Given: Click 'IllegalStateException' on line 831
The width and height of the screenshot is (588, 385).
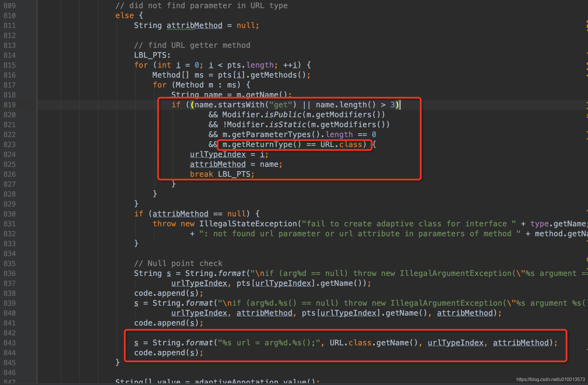Looking at the screenshot, I should coord(248,224).
